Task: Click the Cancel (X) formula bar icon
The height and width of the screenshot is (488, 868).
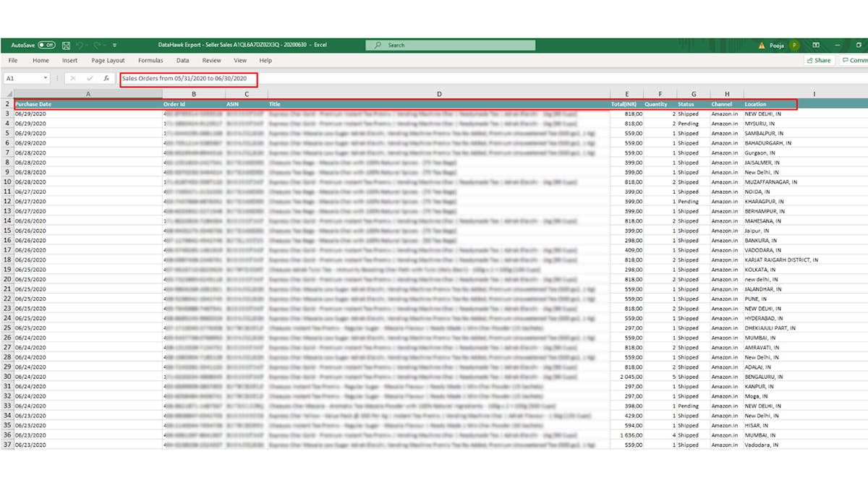Action: (73, 78)
